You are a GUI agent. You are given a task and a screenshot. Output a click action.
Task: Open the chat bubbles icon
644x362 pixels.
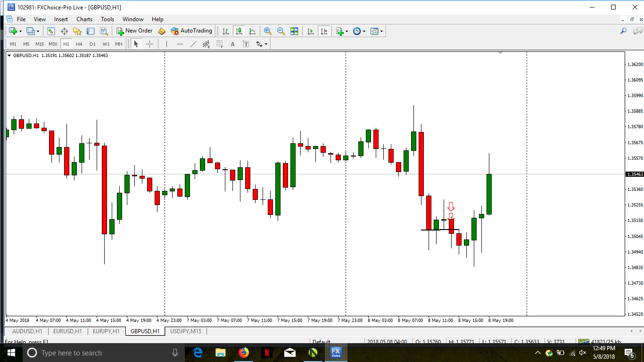(637, 31)
